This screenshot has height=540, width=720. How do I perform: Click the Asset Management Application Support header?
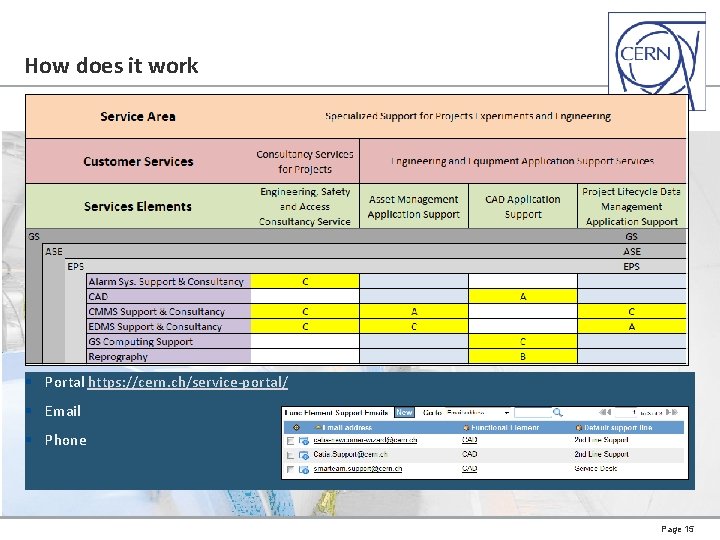point(414,207)
